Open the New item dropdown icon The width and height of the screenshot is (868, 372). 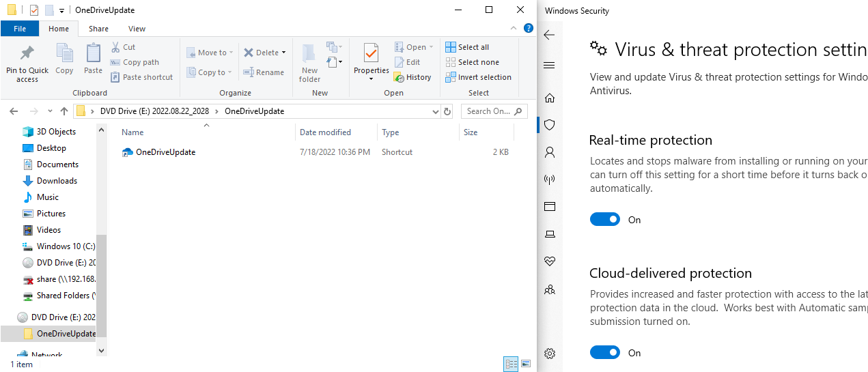(334, 47)
